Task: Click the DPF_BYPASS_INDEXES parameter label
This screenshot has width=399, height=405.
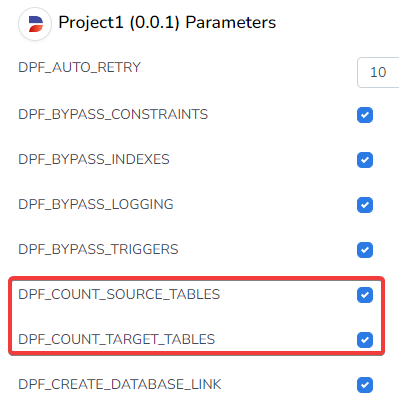Action: click(94, 159)
